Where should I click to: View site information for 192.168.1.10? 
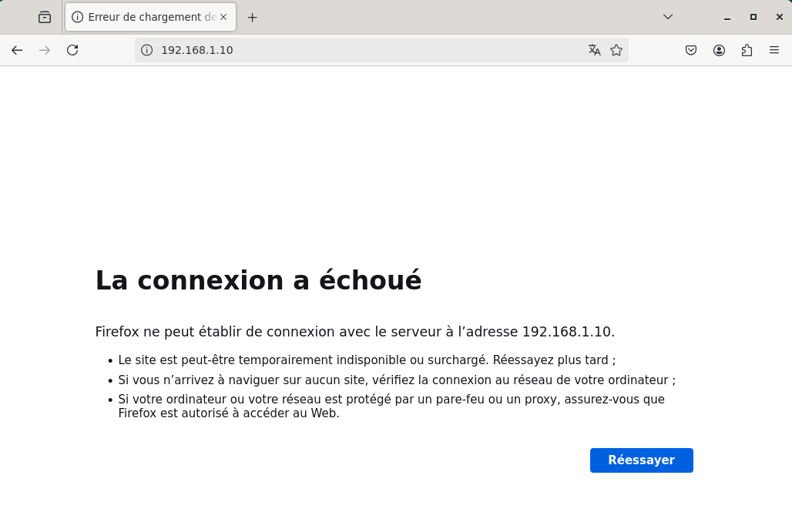click(146, 49)
